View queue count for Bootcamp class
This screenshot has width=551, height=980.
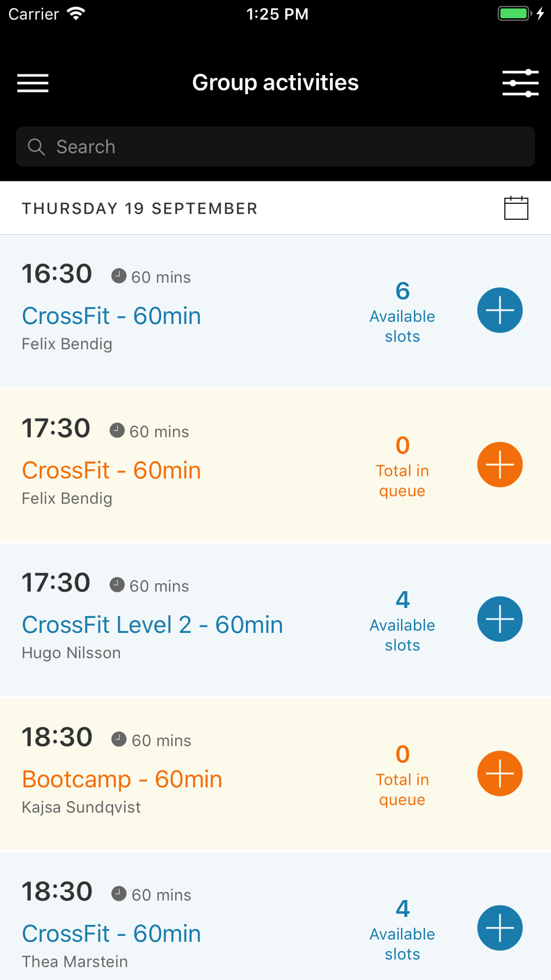point(402,774)
